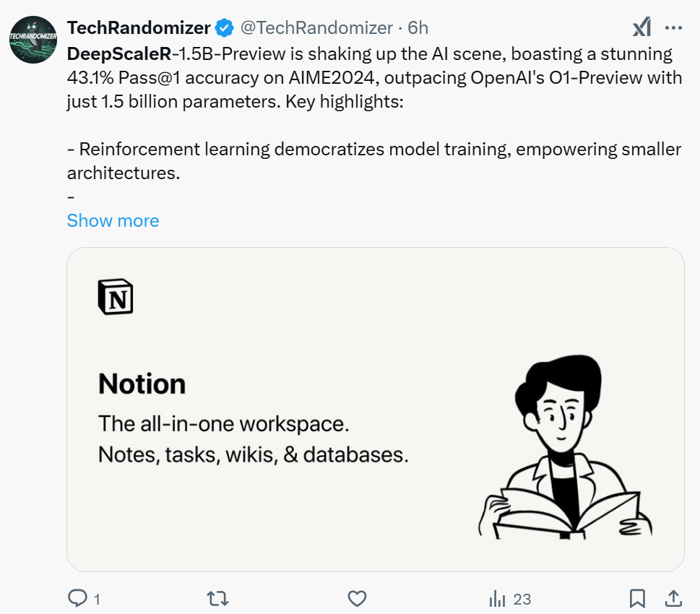
Task: Click the reply comment bubble icon
Action: pyautogui.click(x=77, y=598)
